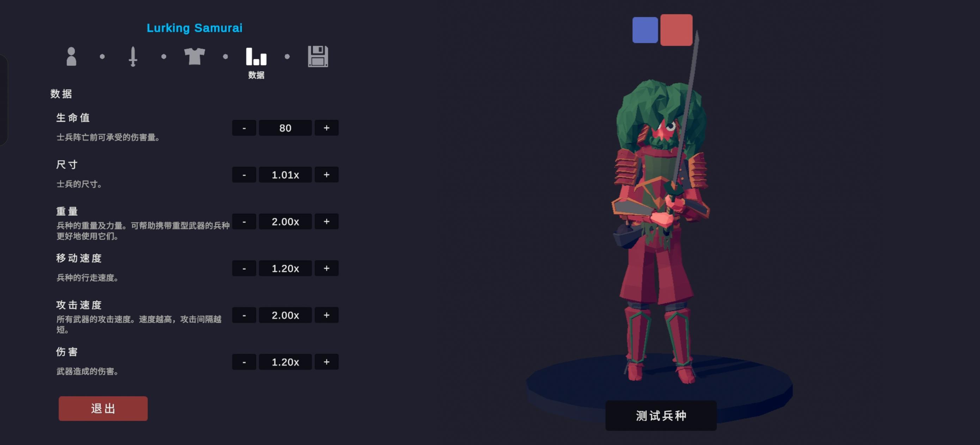
Task: Decrease 尺寸 size with minus button
Action: (244, 174)
